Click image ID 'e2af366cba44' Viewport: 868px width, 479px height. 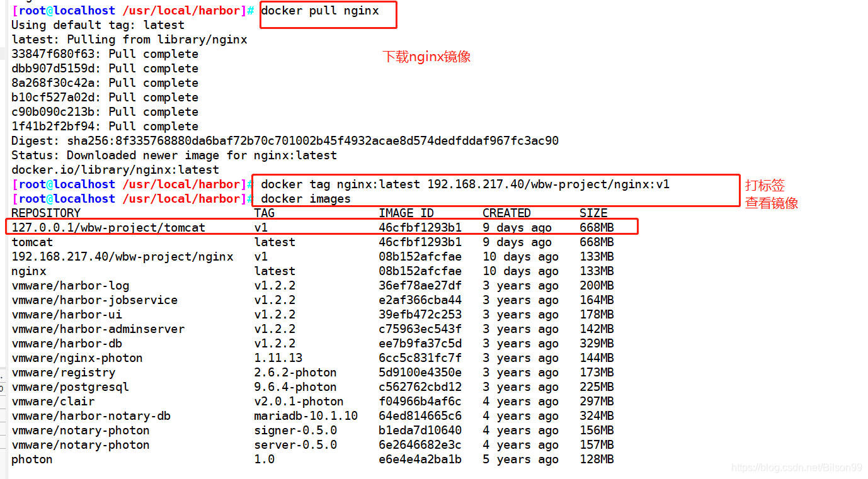tap(420, 300)
